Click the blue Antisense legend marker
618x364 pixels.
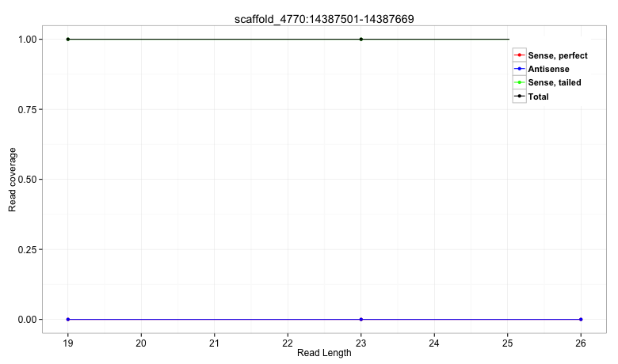pyautogui.click(x=520, y=69)
